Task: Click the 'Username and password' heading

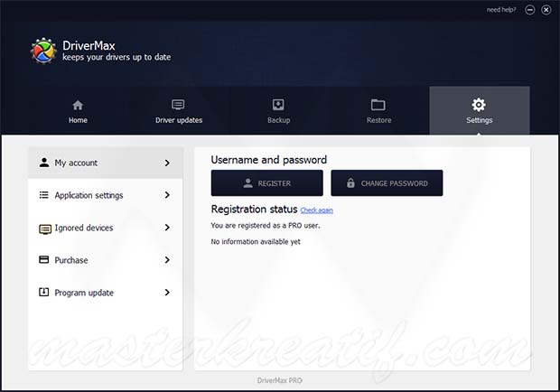Action: [x=269, y=160]
